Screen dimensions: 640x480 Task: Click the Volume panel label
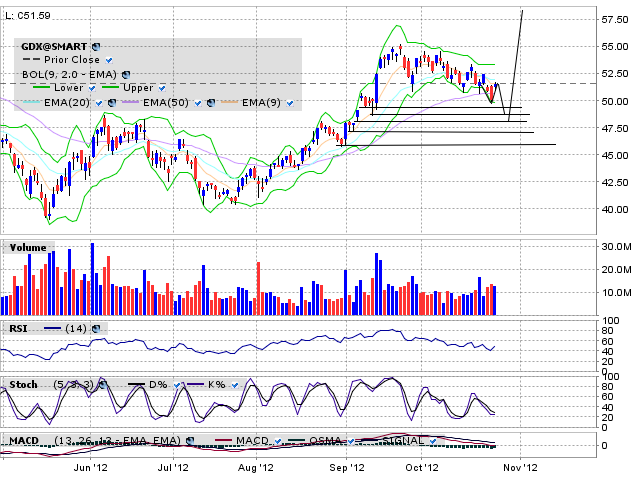27,246
